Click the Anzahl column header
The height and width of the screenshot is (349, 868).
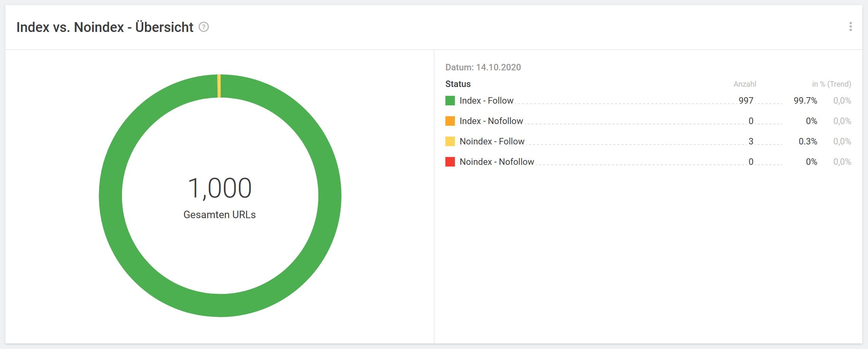(x=745, y=84)
